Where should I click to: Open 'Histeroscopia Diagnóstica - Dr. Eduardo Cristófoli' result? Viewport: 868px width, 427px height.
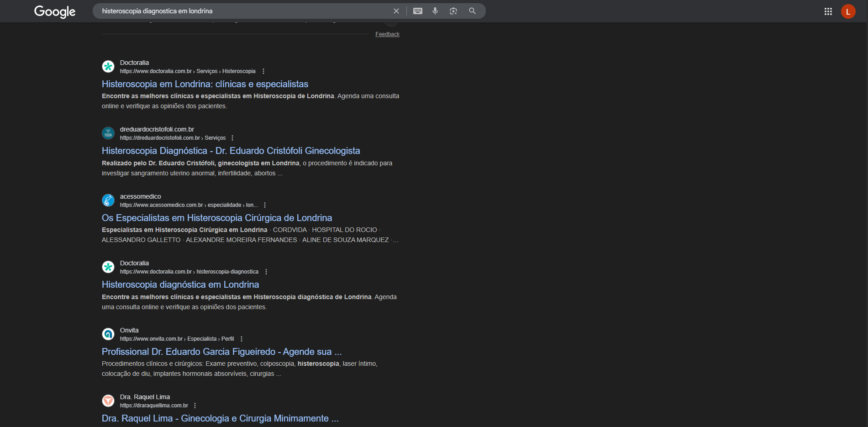231,151
